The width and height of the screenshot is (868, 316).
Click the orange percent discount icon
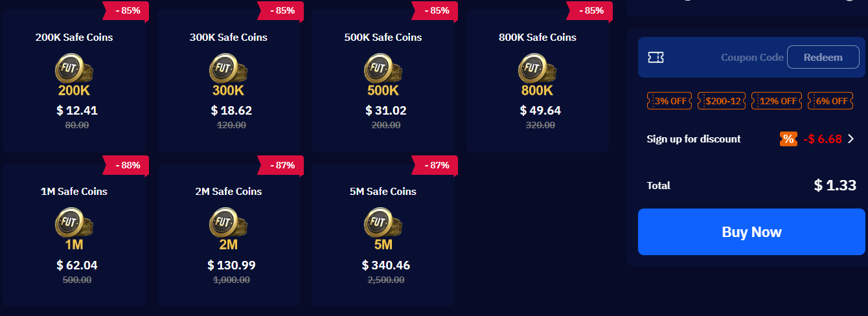[788, 139]
